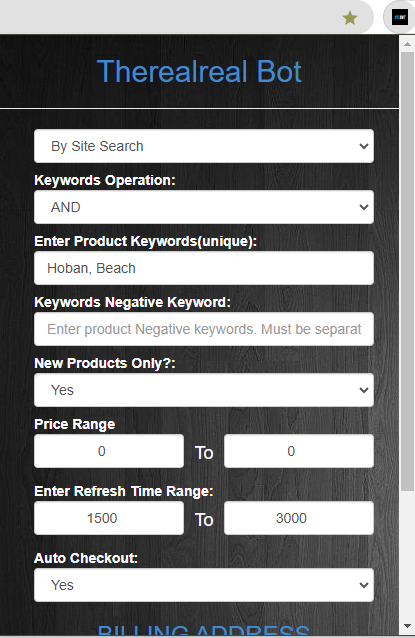Select the 3000 refresh time field
The width and height of the screenshot is (415, 638).
[299, 518]
